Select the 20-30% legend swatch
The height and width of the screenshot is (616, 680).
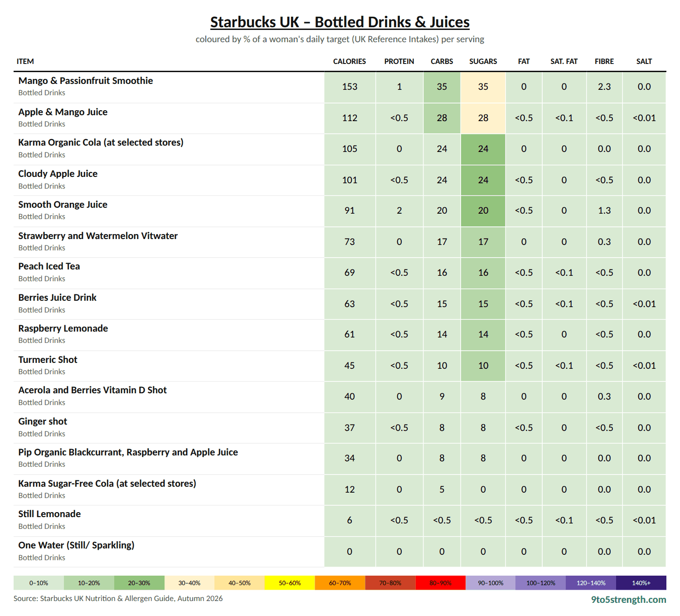click(x=139, y=583)
